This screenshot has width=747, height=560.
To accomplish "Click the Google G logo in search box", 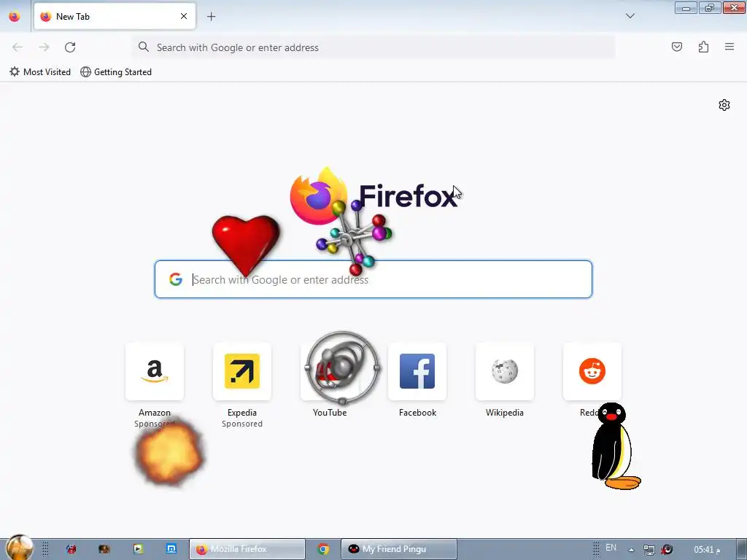I will point(176,279).
